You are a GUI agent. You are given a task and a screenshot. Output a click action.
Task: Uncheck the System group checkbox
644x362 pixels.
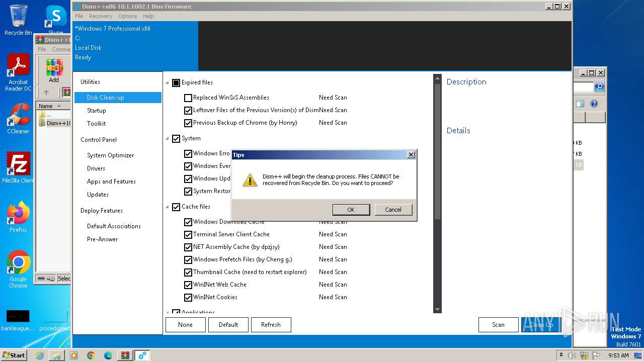tap(176, 139)
